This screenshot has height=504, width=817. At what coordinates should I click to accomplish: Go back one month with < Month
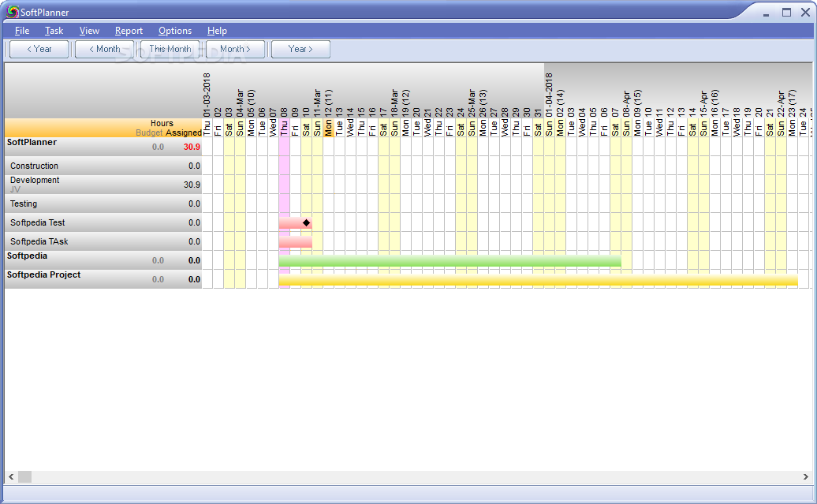[x=104, y=49]
